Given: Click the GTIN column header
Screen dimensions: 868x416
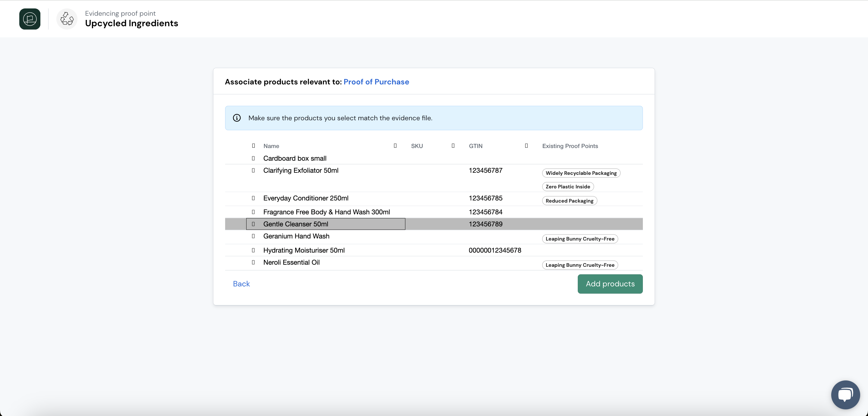Looking at the screenshot, I should tap(476, 146).
